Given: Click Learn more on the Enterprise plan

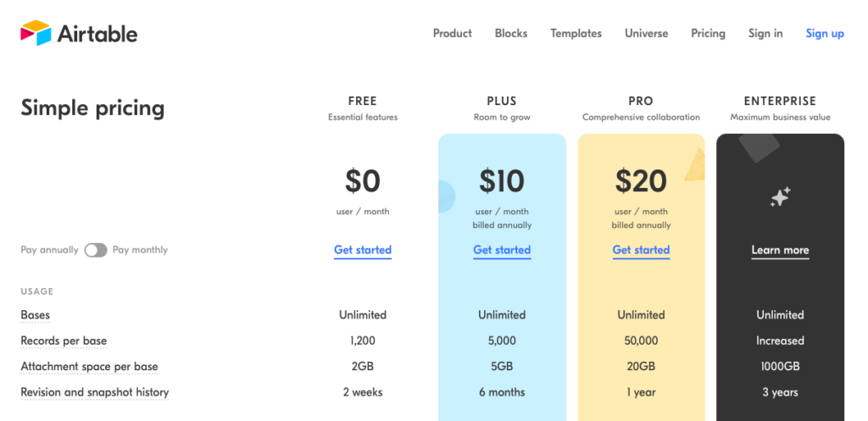Looking at the screenshot, I should pyautogui.click(x=780, y=250).
